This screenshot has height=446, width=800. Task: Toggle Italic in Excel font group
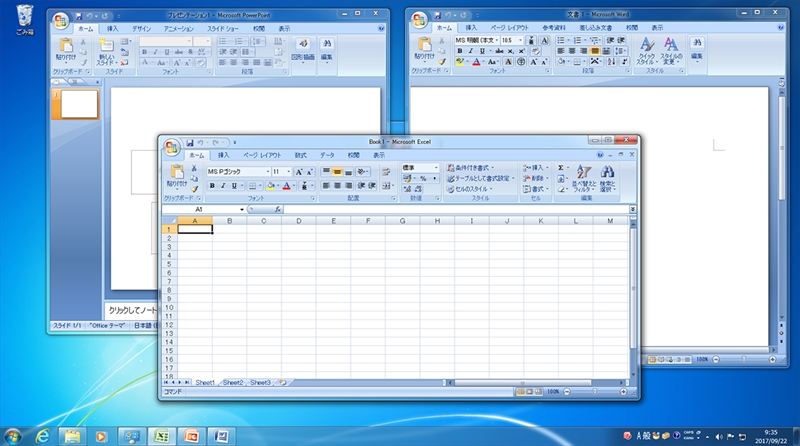[x=223, y=186]
